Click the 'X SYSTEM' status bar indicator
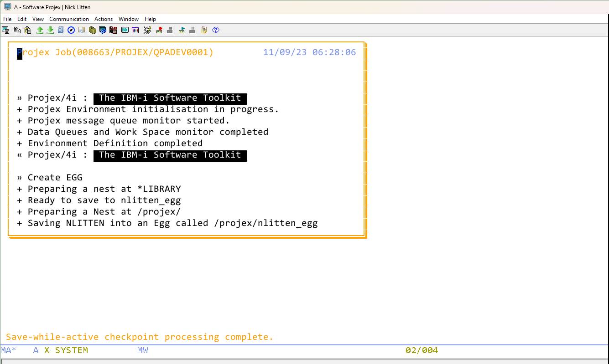 coord(66,350)
